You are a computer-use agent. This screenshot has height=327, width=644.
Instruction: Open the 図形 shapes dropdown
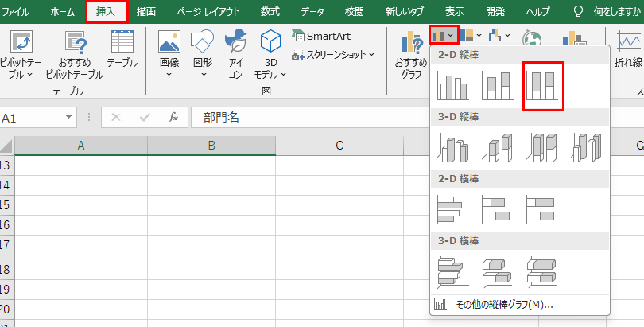pos(203,54)
